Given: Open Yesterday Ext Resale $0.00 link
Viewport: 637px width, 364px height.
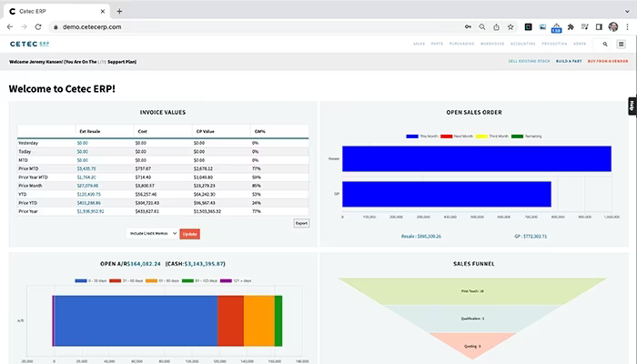Looking at the screenshot, I should point(83,143).
